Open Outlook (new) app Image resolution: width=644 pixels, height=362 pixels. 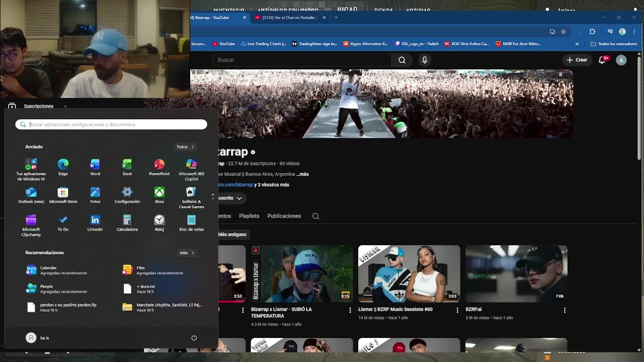[x=31, y=196]
